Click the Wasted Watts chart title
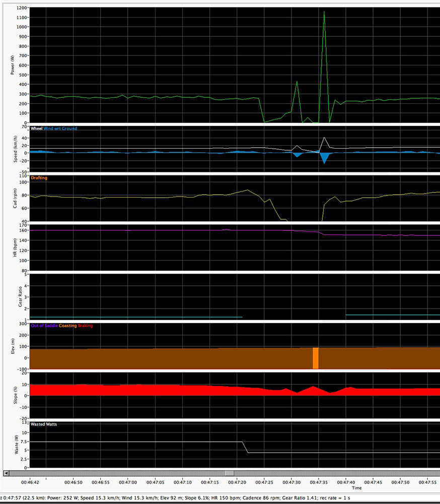Image resolution: width=440 pixels, height=504 pixels. click(44, 424)
